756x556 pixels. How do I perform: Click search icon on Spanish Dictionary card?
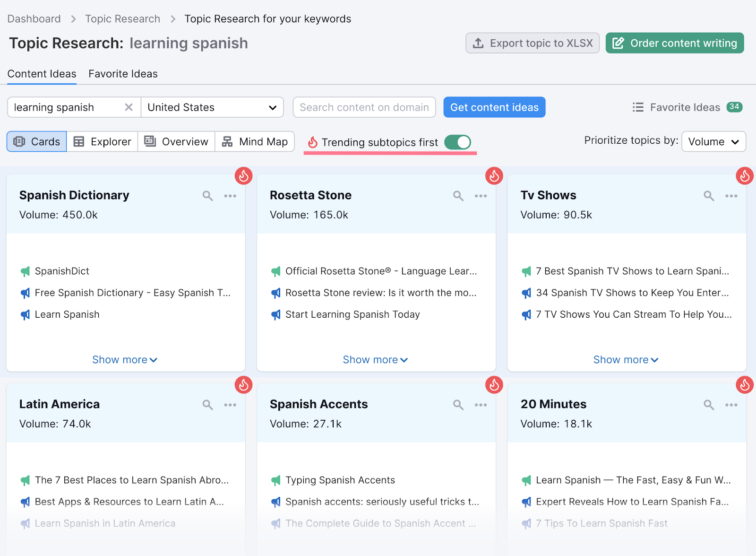pos(207,196)
